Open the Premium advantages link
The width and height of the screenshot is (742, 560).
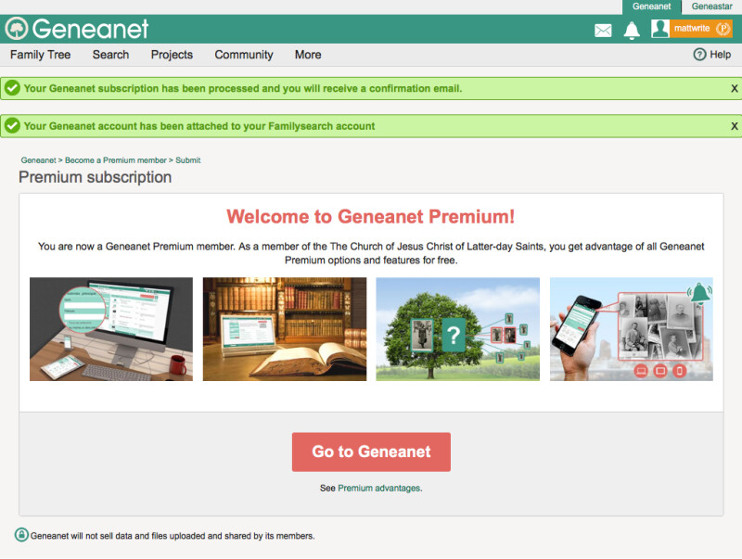(379, 488)
